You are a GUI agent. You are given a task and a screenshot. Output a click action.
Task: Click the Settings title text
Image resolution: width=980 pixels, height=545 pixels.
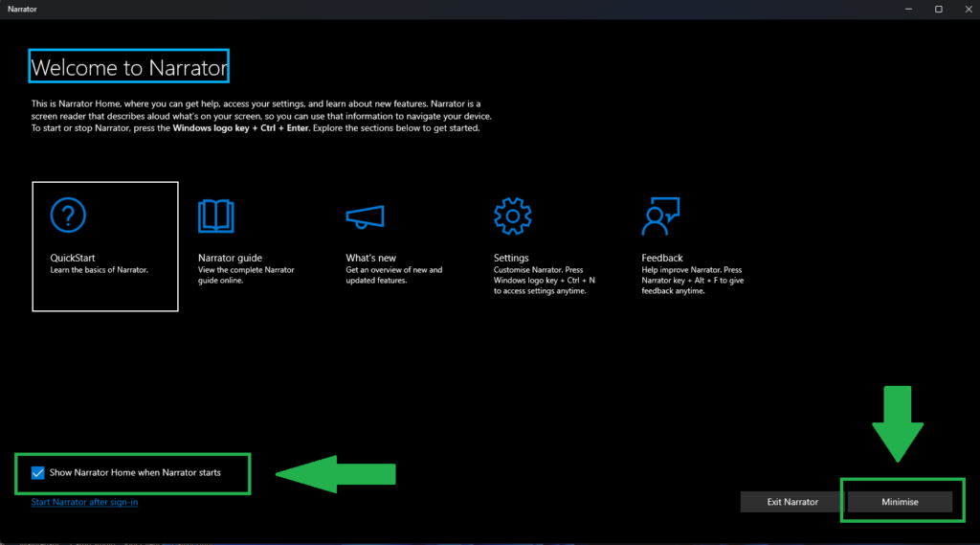(511, 258)
